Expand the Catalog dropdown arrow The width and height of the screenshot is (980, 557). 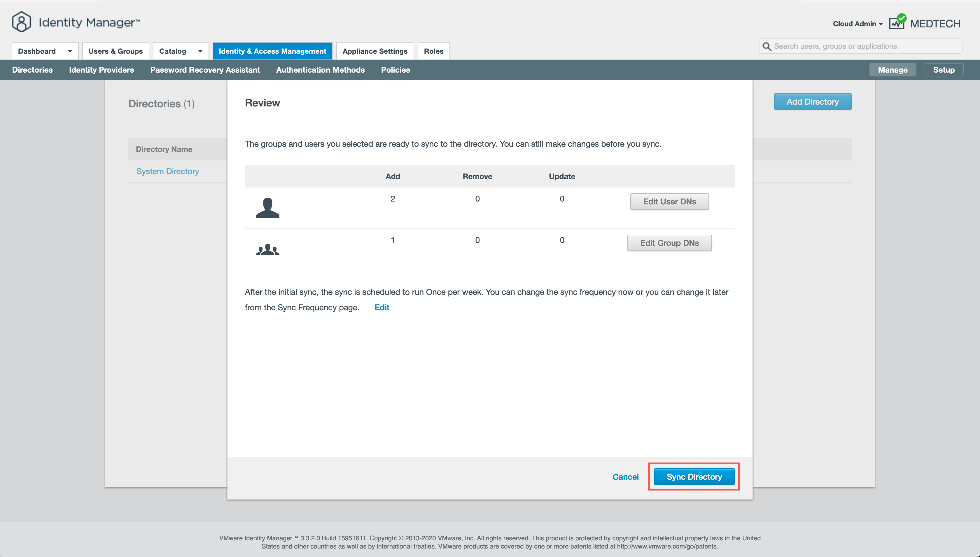coord(200,51)
